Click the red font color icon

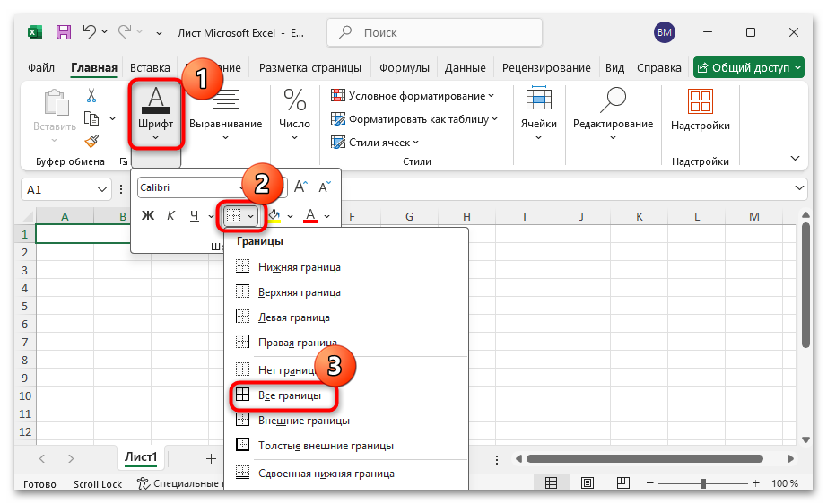(x=310, y=215)
